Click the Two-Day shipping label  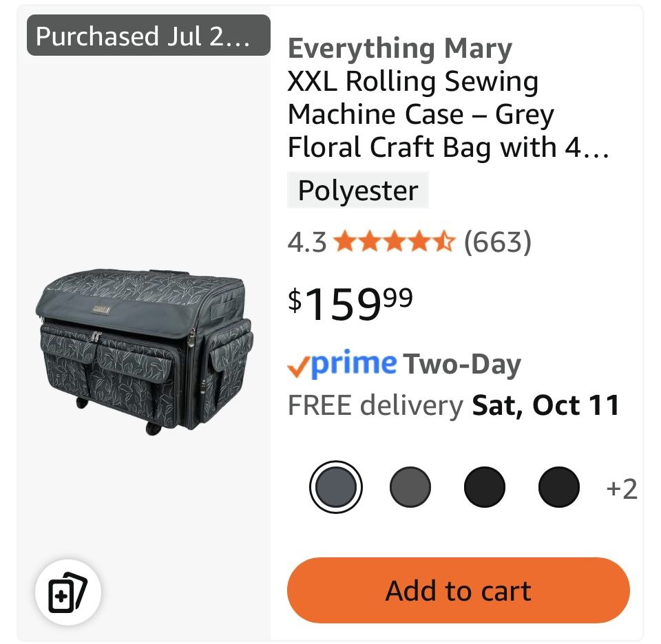pyautogui.click(x=462, y=365)
